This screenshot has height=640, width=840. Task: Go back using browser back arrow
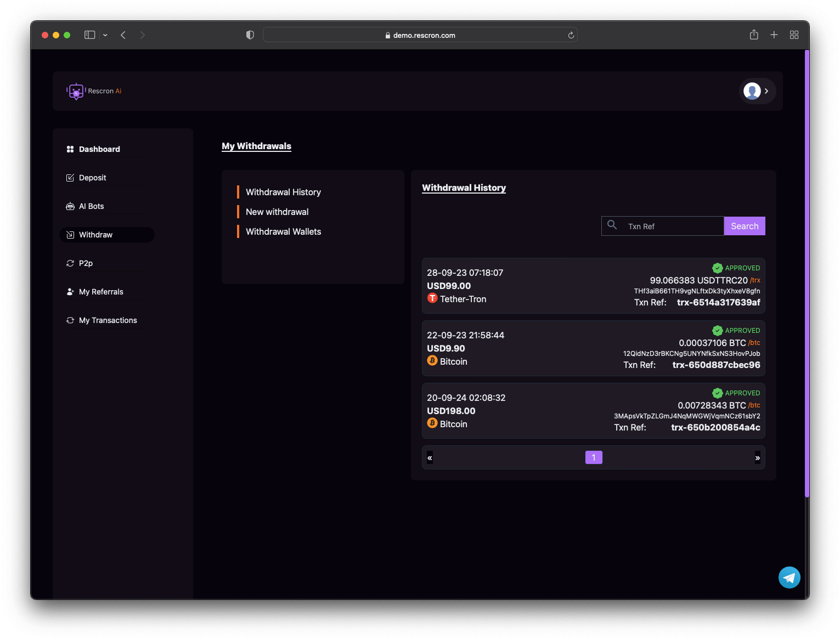click(123, 35)
